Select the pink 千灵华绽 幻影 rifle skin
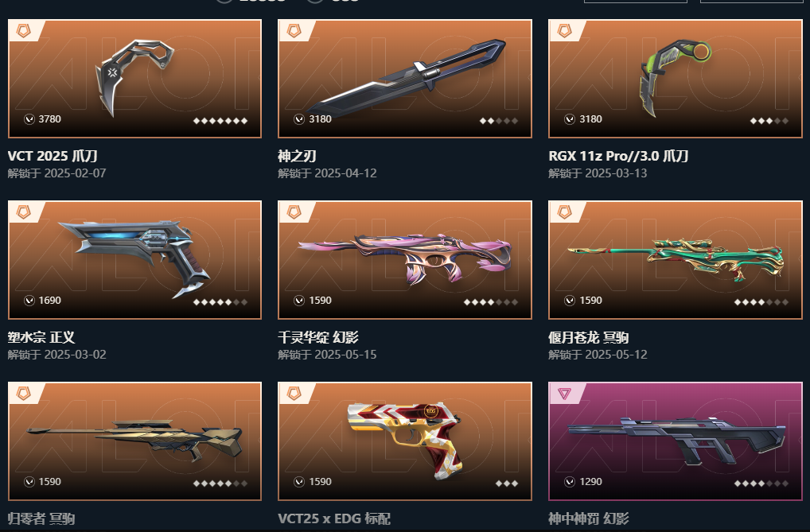The width and height of the screenshot is (810, 532). (x=405, y=260)
